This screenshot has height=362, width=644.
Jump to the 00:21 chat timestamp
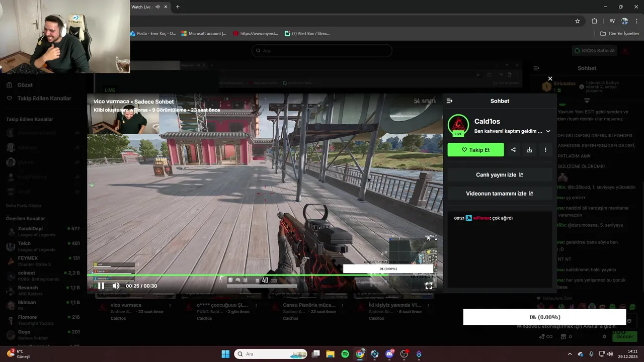(459, 218)
